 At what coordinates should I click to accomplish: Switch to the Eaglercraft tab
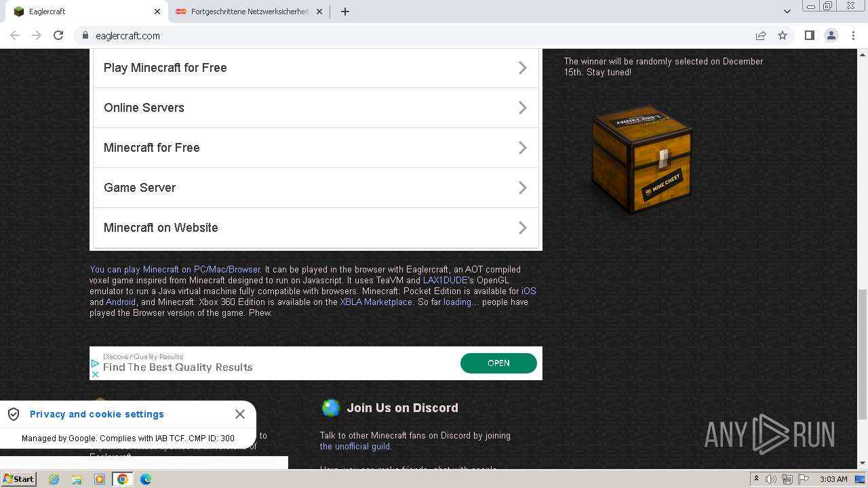point(85,12)
